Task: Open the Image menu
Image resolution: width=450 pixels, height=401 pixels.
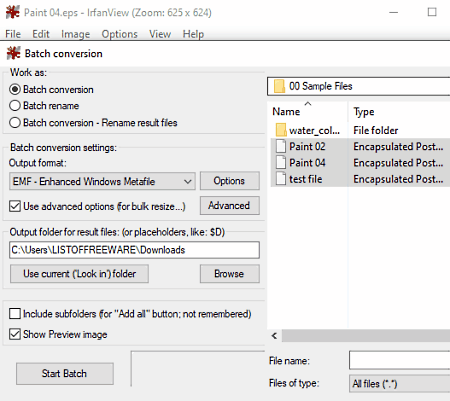Action: click(75, 34)
